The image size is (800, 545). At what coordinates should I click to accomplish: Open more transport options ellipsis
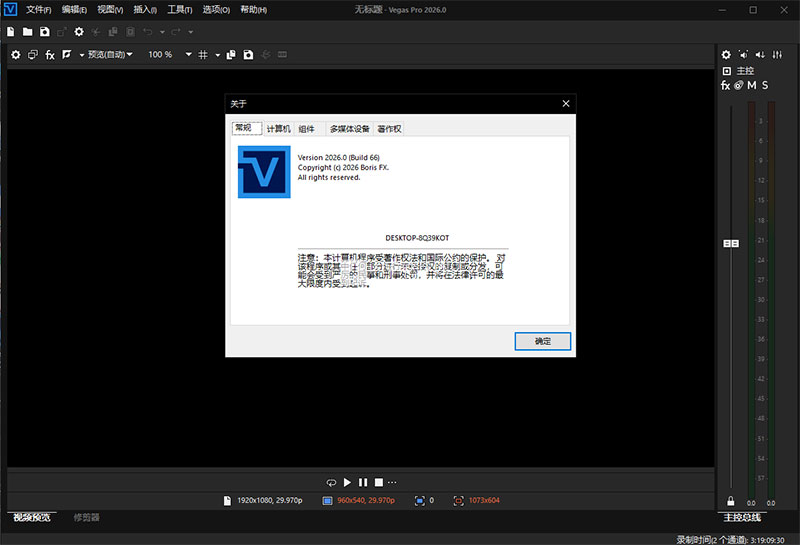pos(392,482)
